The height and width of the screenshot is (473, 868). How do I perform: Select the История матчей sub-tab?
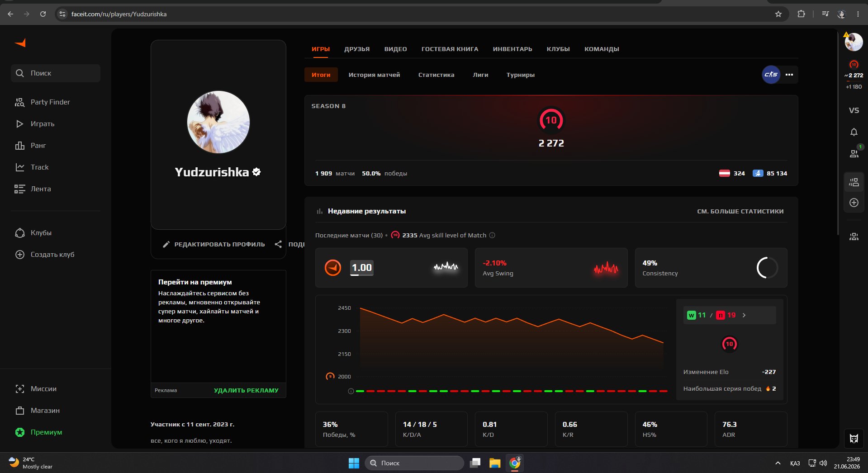coord(374,75)
